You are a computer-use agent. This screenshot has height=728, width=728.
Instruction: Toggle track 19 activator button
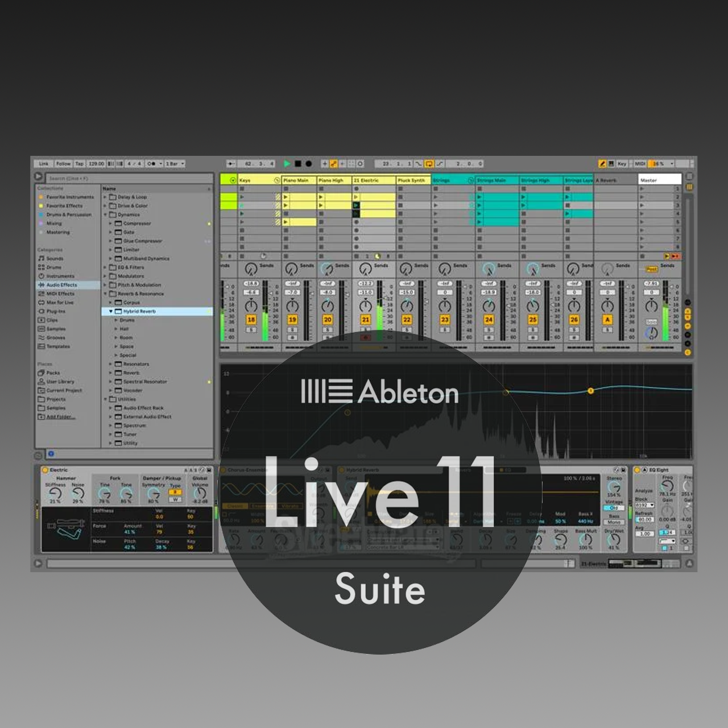(292, 320)
